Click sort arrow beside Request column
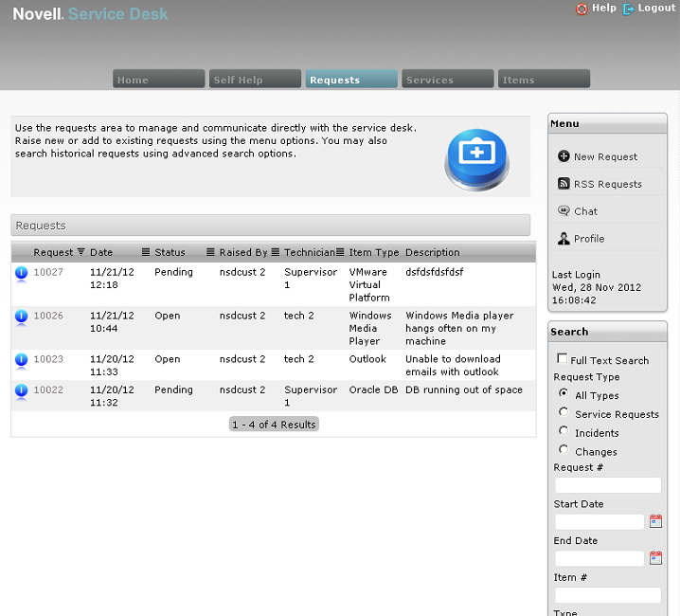Viewport: 680px width, 616px height. pos(81,252)
